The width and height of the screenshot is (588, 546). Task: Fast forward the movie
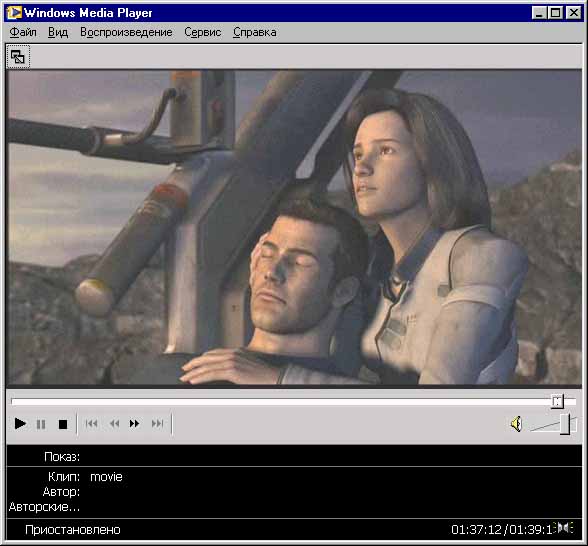pos(134,424)
